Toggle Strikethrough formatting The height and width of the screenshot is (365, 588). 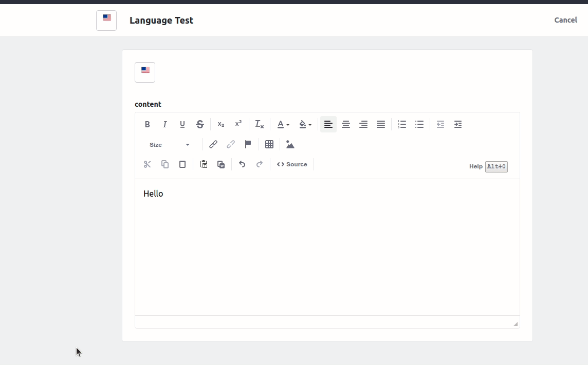[200, 124]
